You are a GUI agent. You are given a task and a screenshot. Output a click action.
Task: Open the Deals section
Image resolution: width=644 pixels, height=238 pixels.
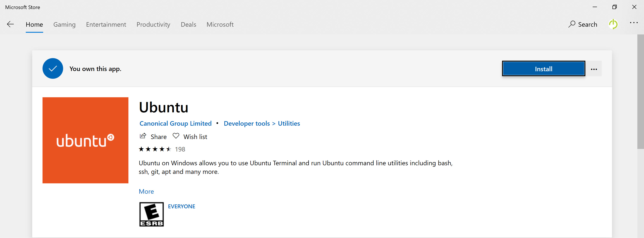pos(188,24)
